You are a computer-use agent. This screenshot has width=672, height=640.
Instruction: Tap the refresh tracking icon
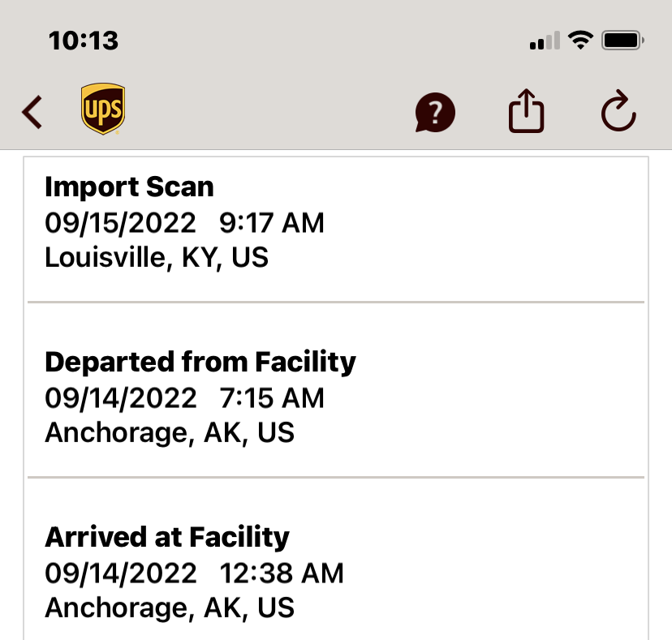point(618,112)
